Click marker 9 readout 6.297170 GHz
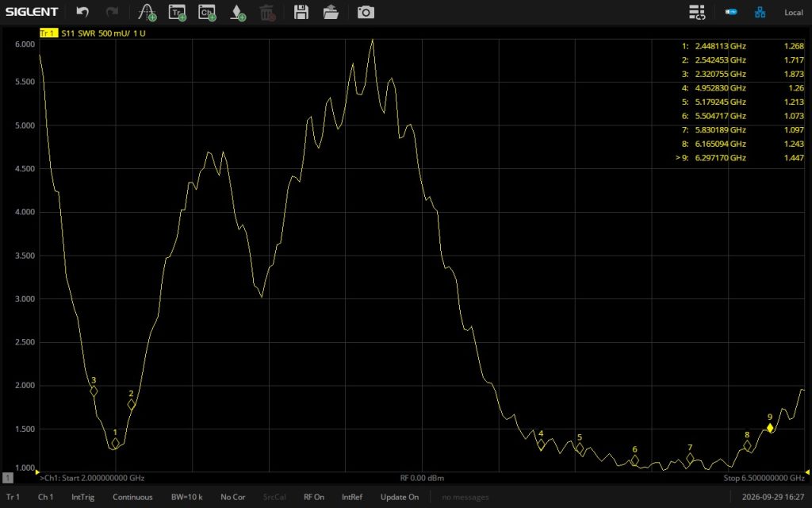812x508 pixels. (720, 158)
